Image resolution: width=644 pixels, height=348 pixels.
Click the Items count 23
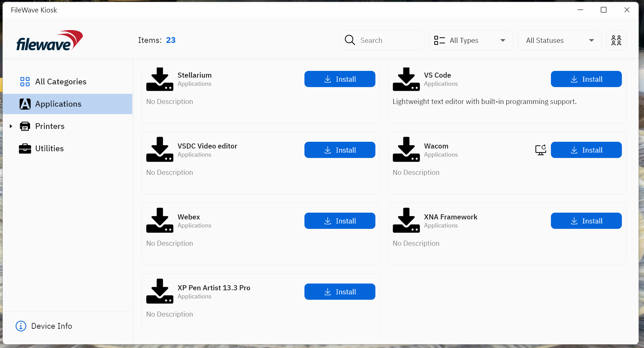tap(171, 40)
